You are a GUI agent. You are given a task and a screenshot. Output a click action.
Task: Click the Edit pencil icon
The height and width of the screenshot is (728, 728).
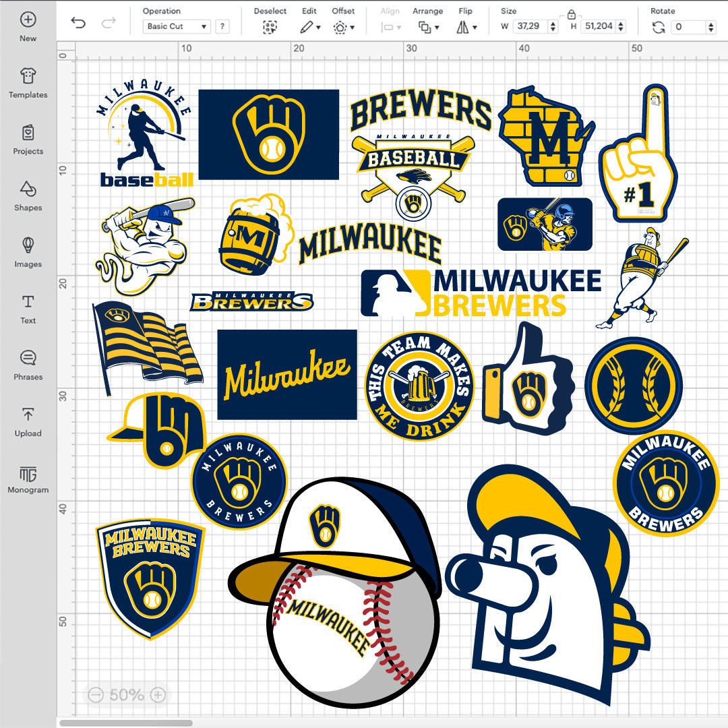point(306,28)
